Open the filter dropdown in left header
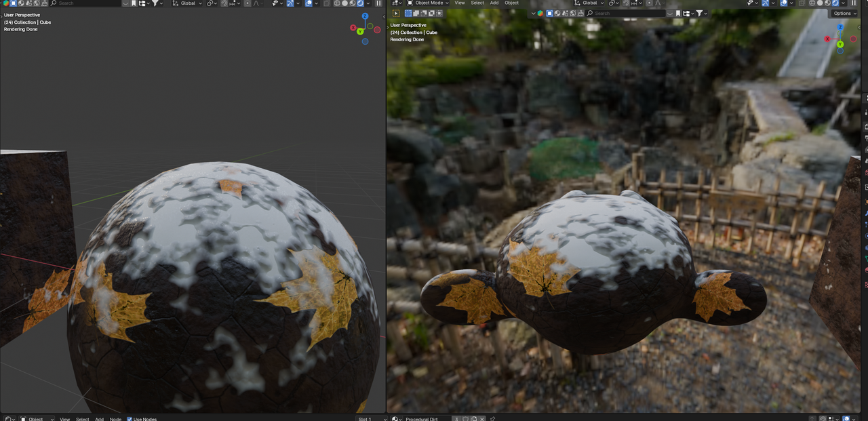 [157, 3]
